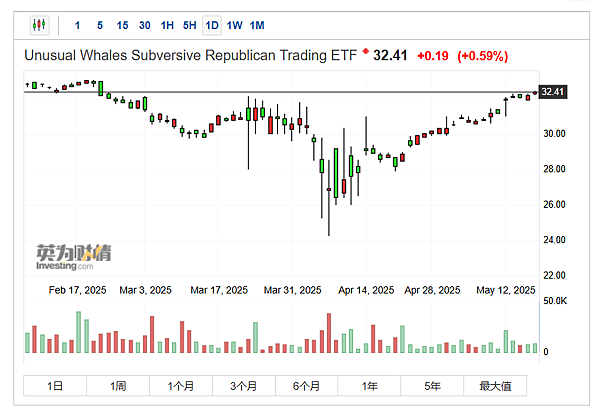
Task: Click the Mar 17, 2025 date label
Action: click(x=219, y=290)
